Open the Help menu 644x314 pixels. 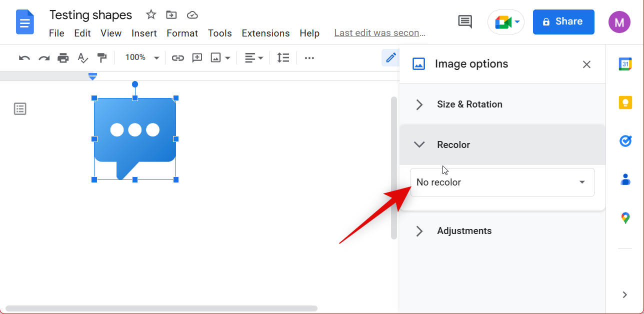309,33
